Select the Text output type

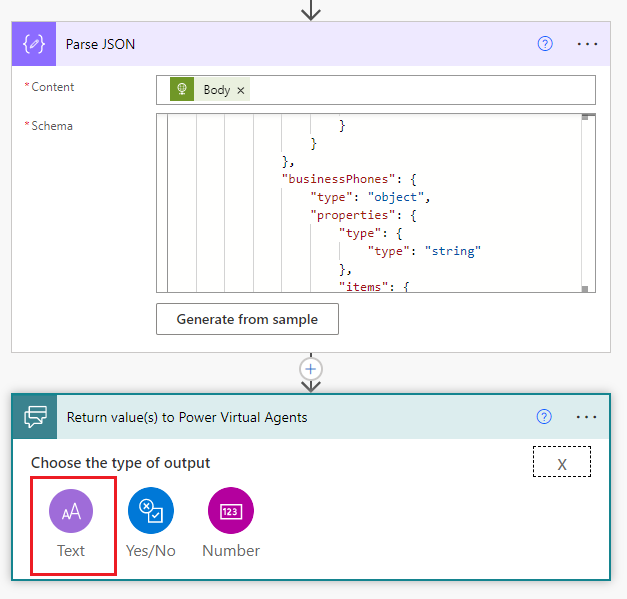click(71, 523)
